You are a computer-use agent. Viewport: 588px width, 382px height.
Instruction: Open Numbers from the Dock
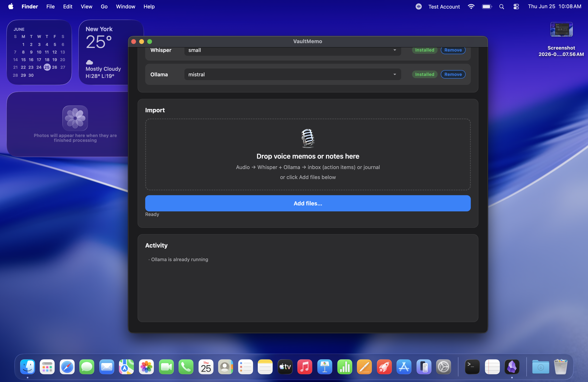tap(345, 367)
